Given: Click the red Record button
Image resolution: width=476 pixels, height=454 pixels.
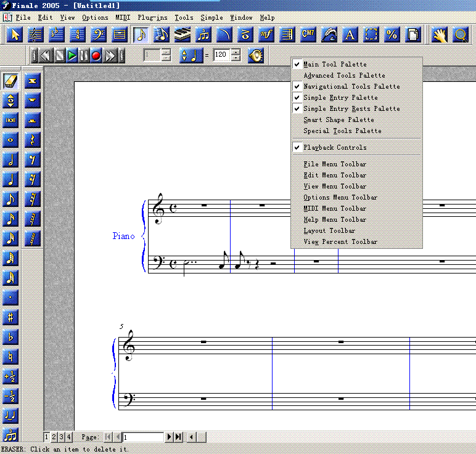Looking at the screenshot, I should [96, 56].
